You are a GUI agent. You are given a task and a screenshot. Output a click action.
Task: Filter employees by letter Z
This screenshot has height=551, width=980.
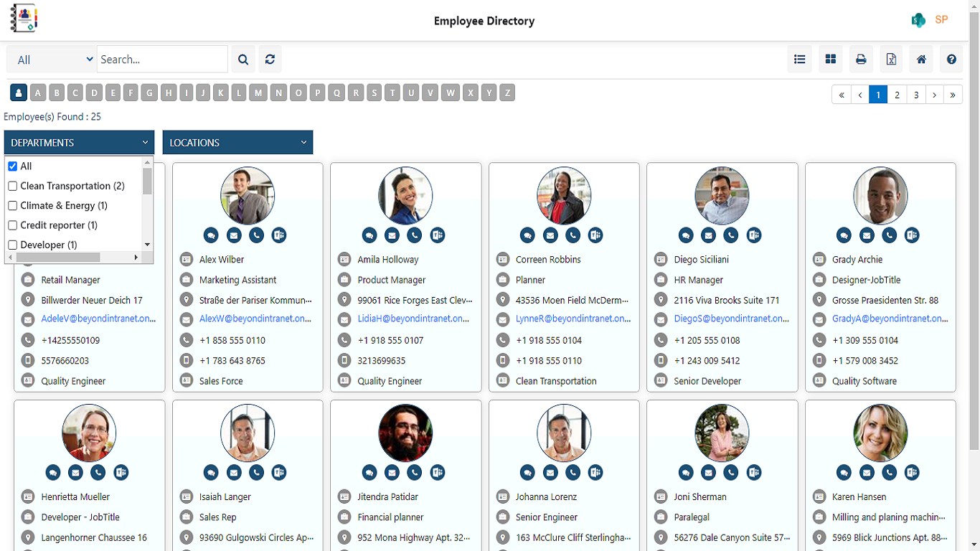tap(507, 93)
